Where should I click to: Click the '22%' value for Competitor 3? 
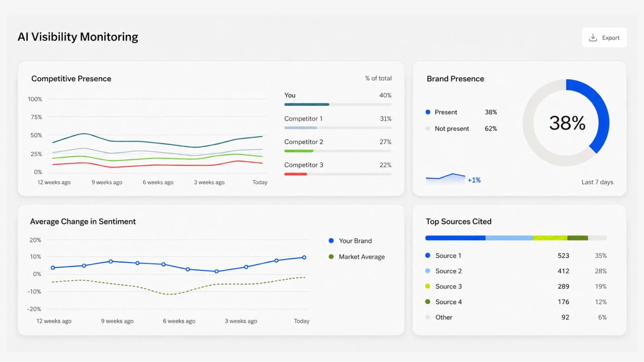pos(385,165)
